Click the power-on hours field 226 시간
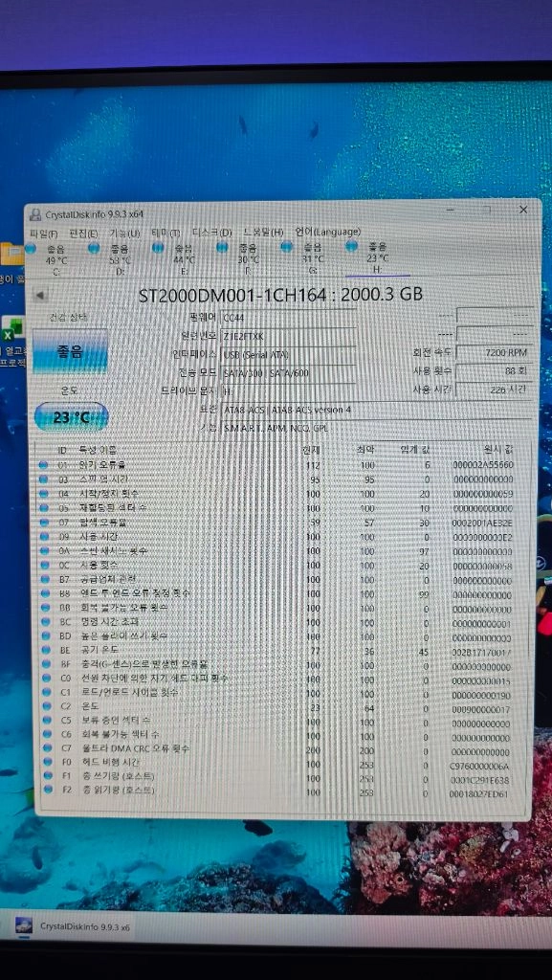 click(x=496, y=389)
